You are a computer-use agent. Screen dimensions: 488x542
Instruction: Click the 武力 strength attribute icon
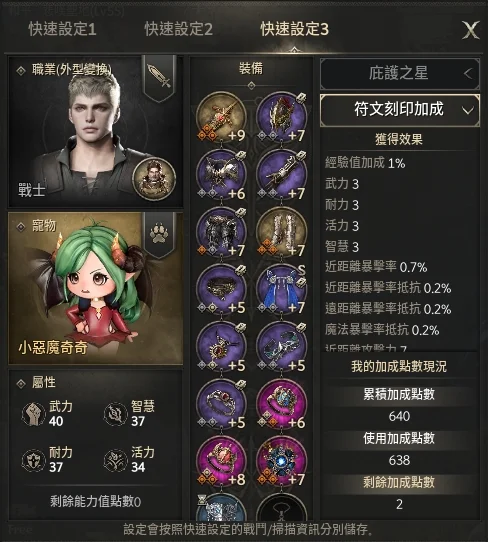tap(33, 414)
